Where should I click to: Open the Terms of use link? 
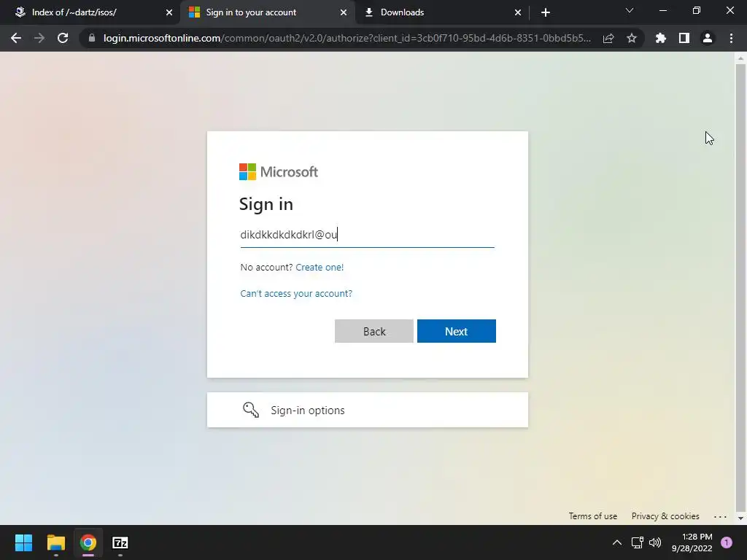[592, 516]
